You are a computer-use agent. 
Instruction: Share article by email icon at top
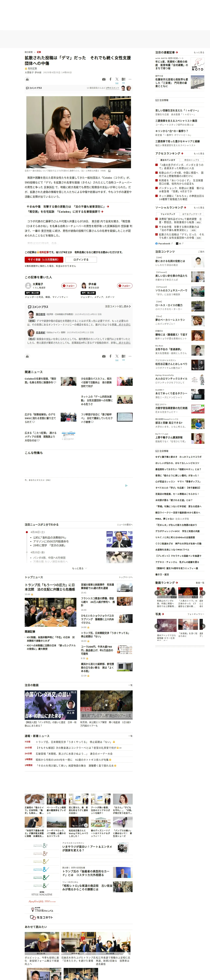pyautogui.click(x=104, y=79)
